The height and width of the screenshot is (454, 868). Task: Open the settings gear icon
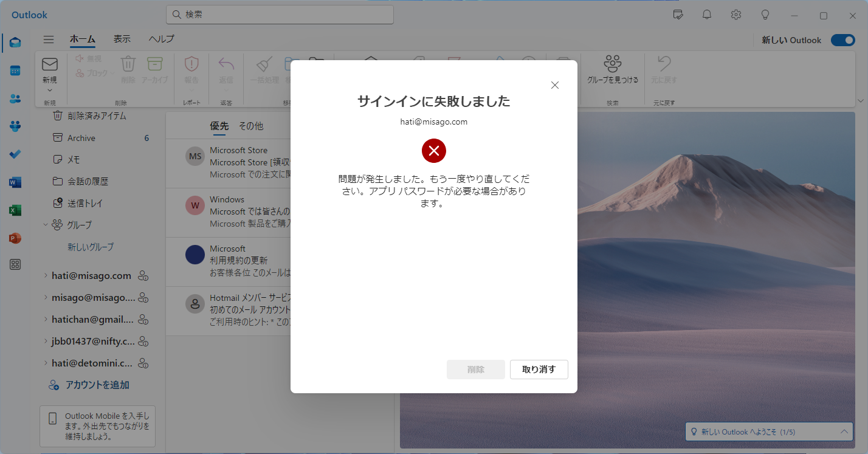(x=736, y=15)
